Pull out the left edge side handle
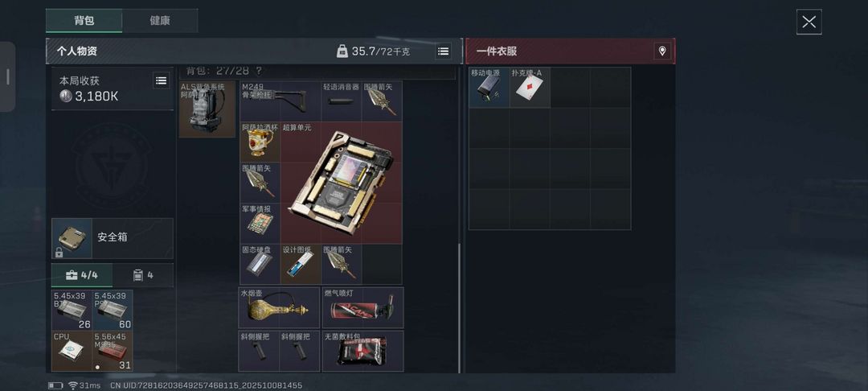Image resolution: width=868 pixels, height=391 pixels. pos(8,77)
